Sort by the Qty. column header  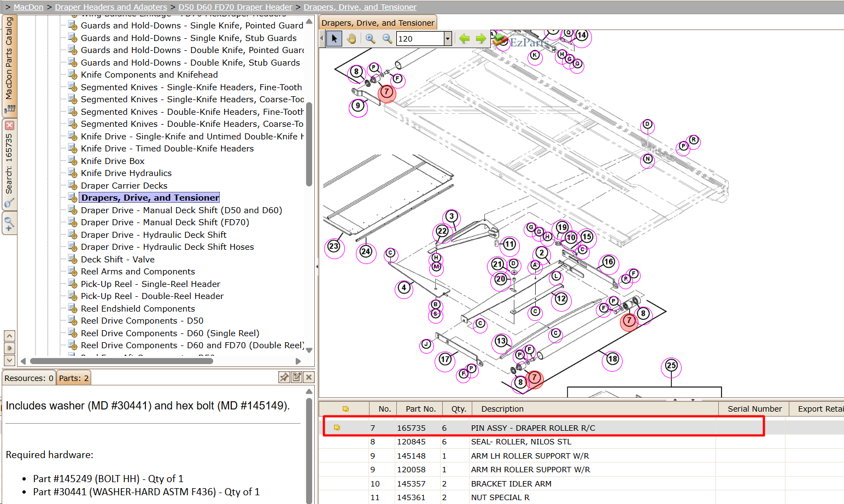(x=459, y=409)
